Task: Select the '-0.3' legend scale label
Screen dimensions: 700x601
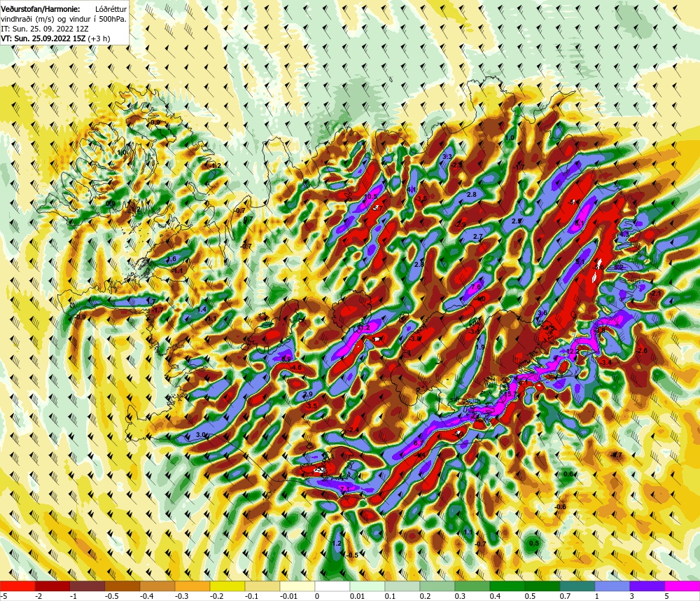Action: (181, 596)
